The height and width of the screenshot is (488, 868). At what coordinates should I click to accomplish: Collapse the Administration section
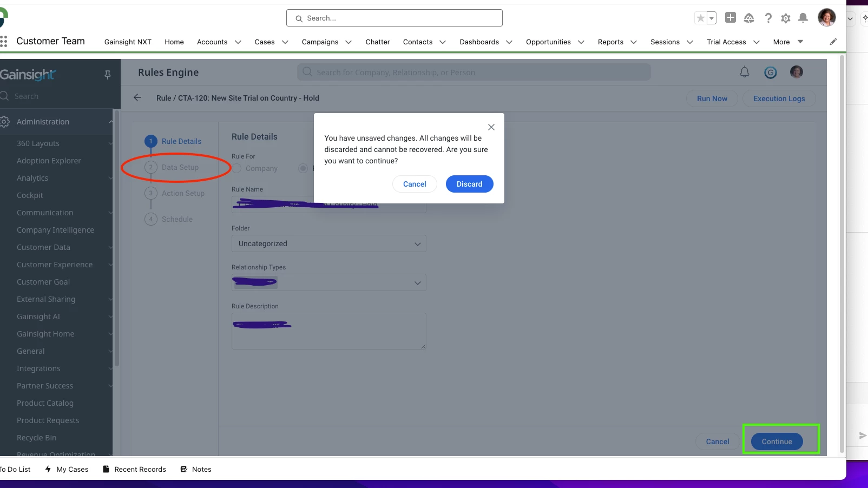click(x=110, y=122)
